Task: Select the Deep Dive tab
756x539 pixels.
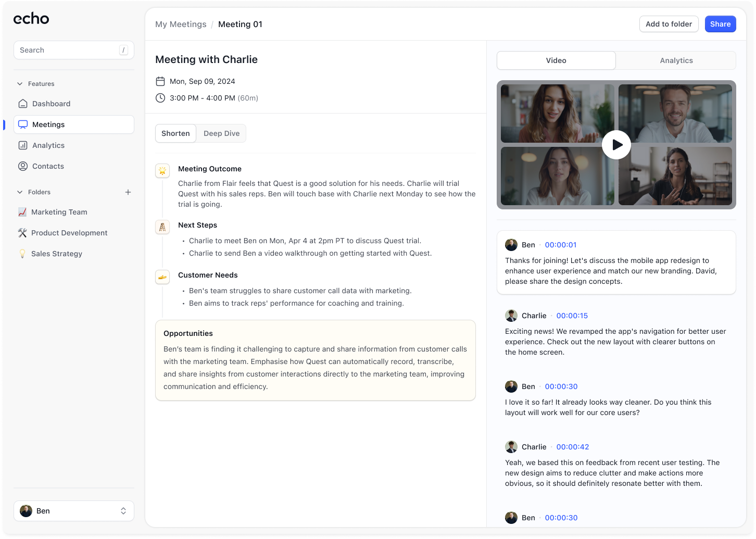Action: [222, 133]
